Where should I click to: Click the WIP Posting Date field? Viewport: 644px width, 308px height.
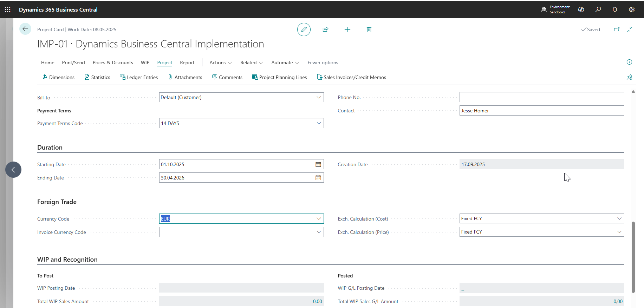pyautogui.click(x=241, y=288)
